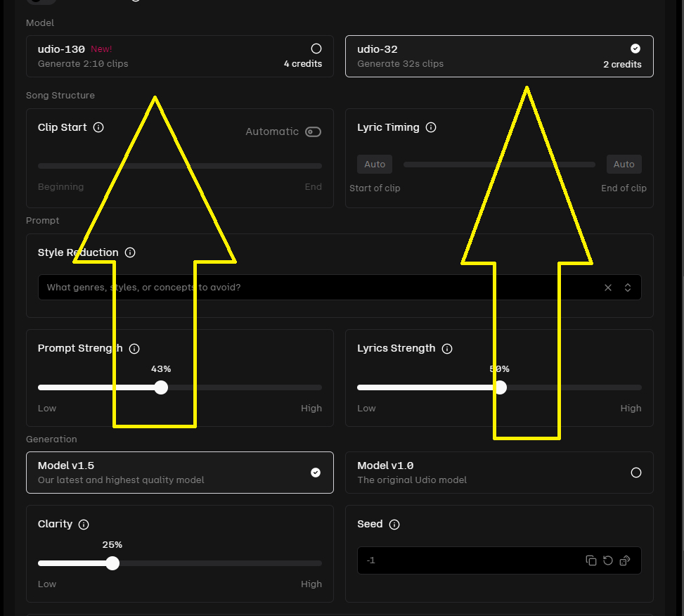This screenshot has width=684, height=616.
Task: Open the Clarity info icon
Action: 84,525
